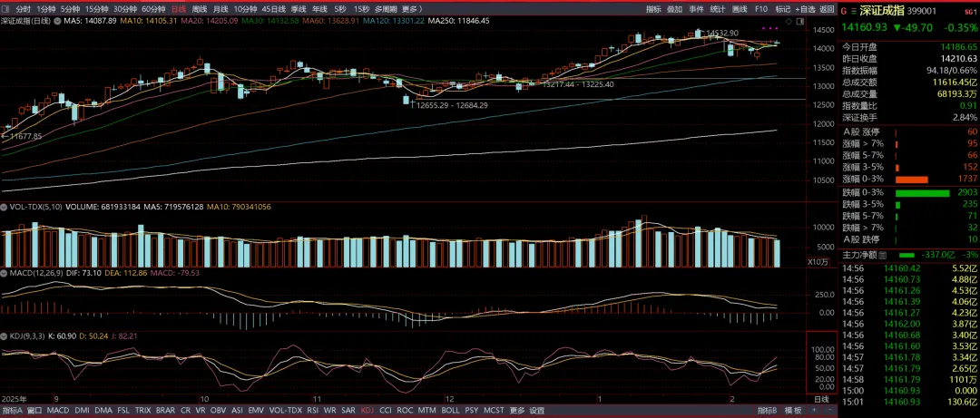Select the BOLL indicator tab

coord(450,411)
